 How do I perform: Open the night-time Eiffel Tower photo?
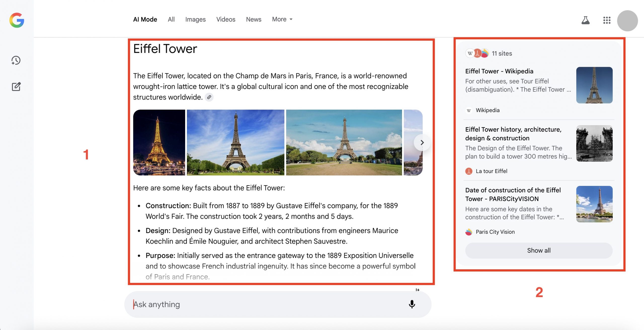point(159,143)
